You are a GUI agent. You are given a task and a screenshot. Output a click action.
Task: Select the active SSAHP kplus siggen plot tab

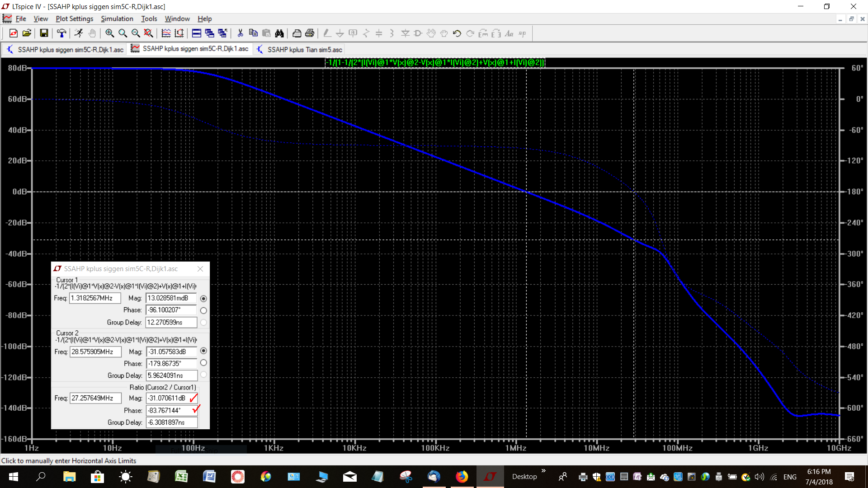click(x=190, y=49)
